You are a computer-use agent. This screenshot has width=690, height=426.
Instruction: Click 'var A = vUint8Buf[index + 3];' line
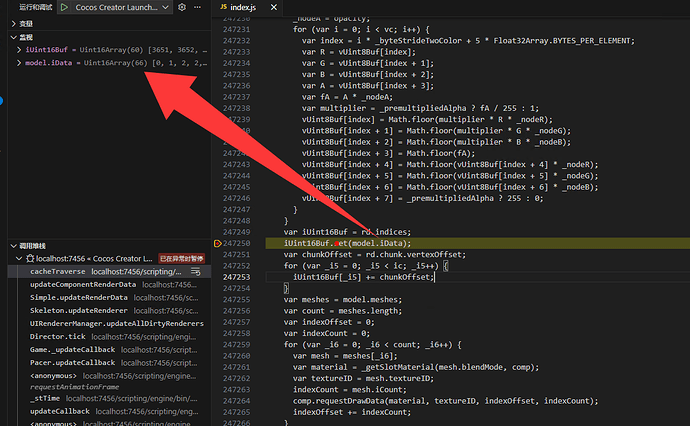point(368,85)
